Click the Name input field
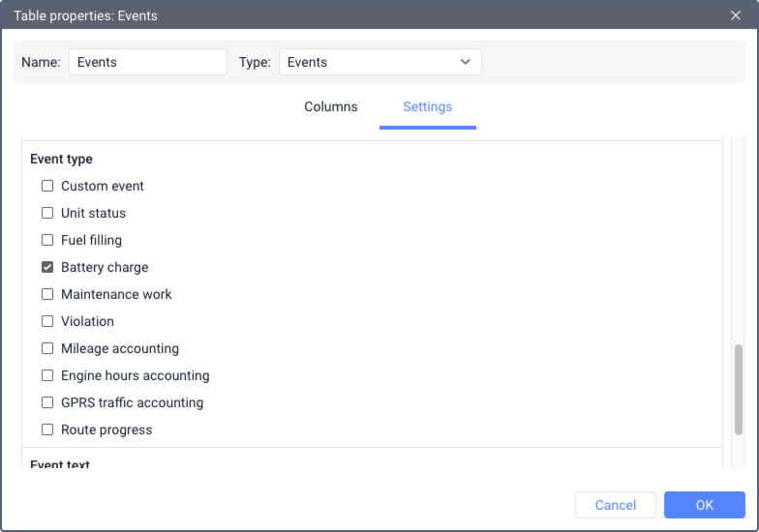This screenshot has height=532, width=759. coord(147,62)
